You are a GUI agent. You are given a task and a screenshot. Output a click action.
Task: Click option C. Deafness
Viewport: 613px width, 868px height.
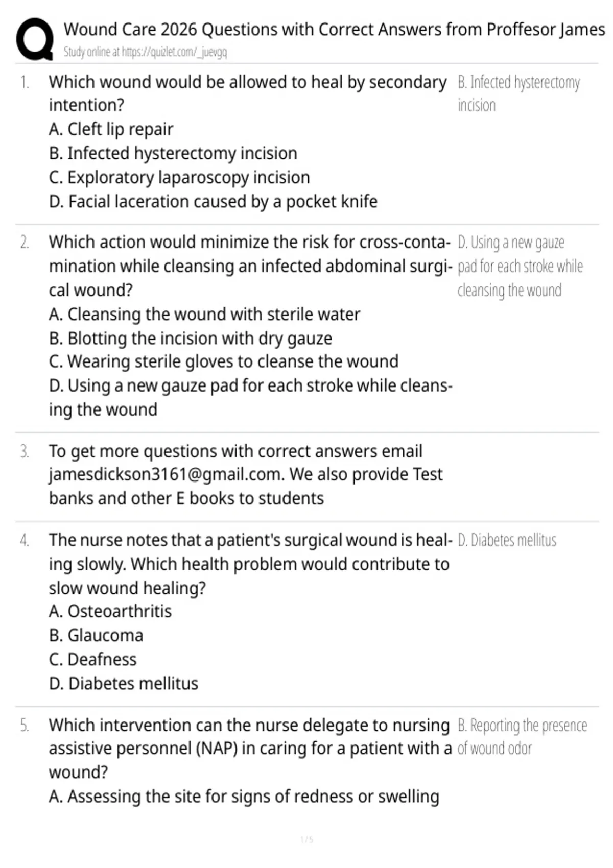[x=93, y=659]
